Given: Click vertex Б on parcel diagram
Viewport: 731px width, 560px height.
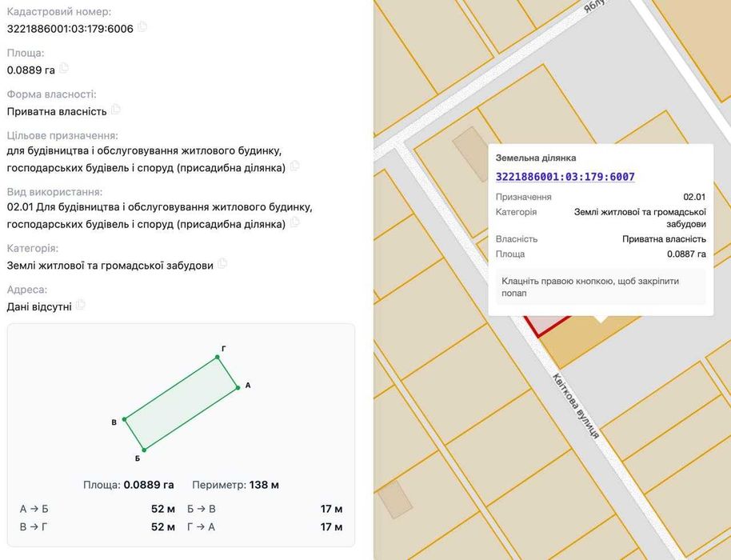Looking at the screenshot, I should click(145, 450).
